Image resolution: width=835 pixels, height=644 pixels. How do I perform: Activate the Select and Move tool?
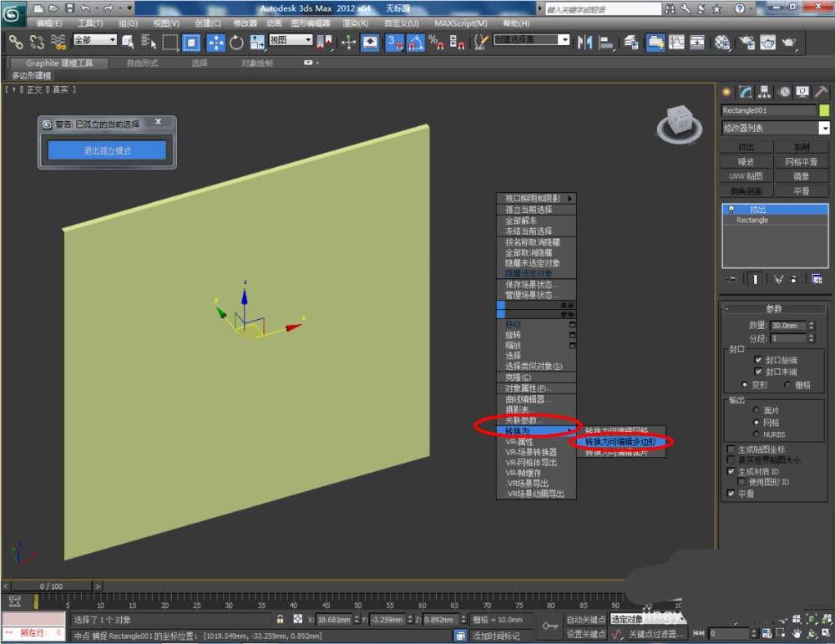coord(215,42)
